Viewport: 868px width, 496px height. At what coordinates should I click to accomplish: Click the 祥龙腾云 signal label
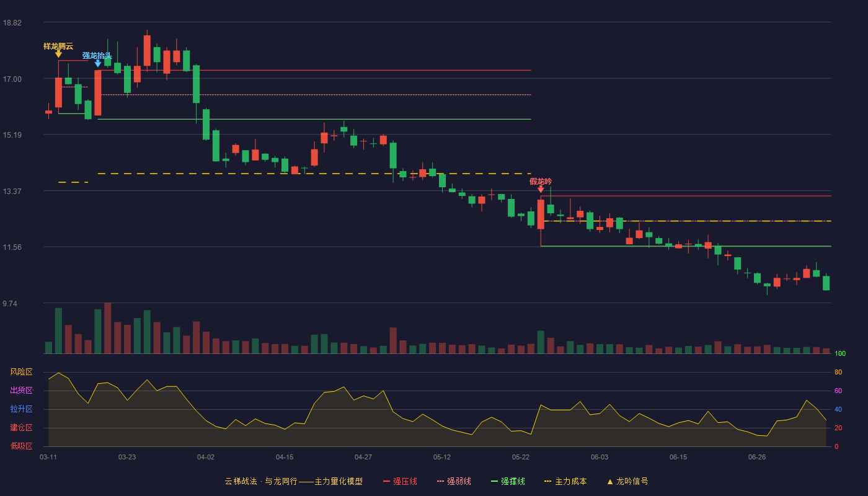tap(58, 46)
